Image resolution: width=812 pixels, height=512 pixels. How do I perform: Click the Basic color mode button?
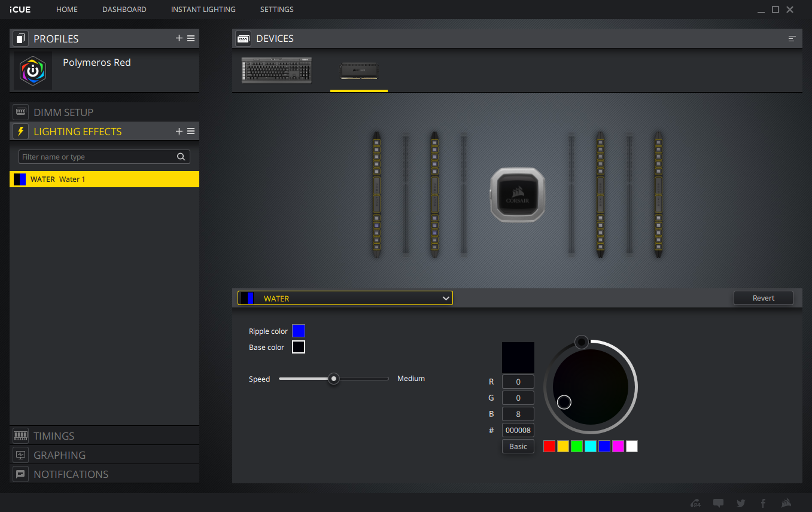[x=518, y=446]
